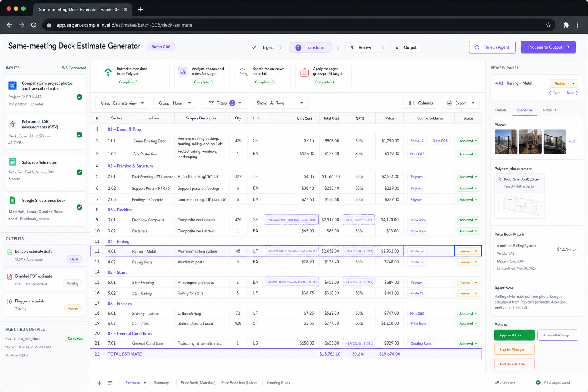Click the Google Sheets price book icon
This screenshot has height=392, width=588.
pyautogui.click(x=13, y=200)
